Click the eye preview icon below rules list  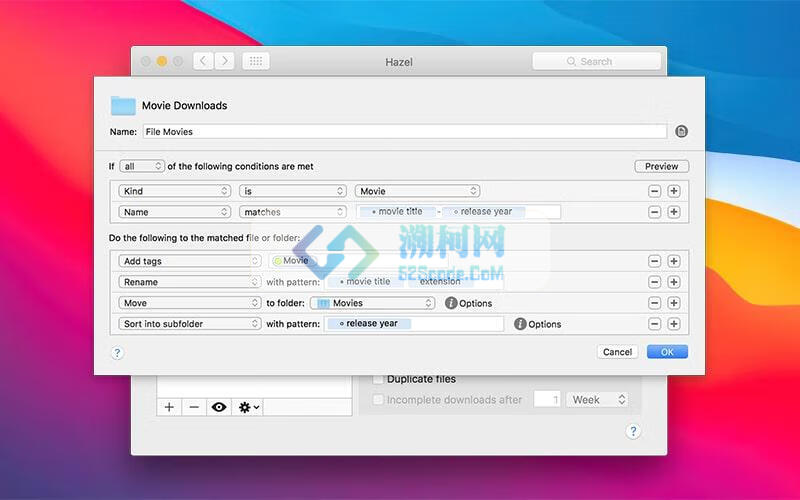click(x=219, y=407)
